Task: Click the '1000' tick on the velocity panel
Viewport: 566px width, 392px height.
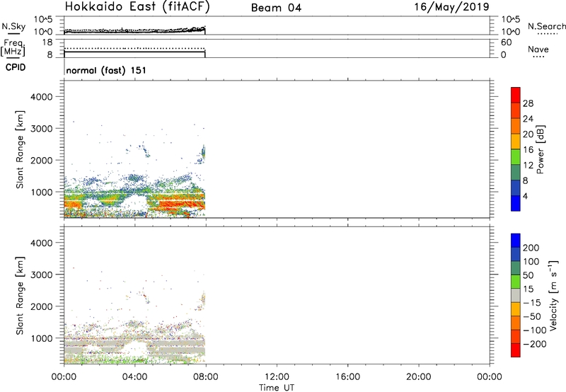Action: tap(41, 338)
